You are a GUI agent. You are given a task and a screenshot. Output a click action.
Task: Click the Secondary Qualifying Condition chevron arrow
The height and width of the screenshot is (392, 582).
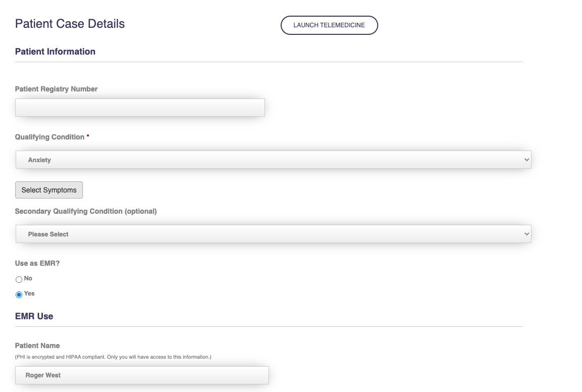(527, 234)
